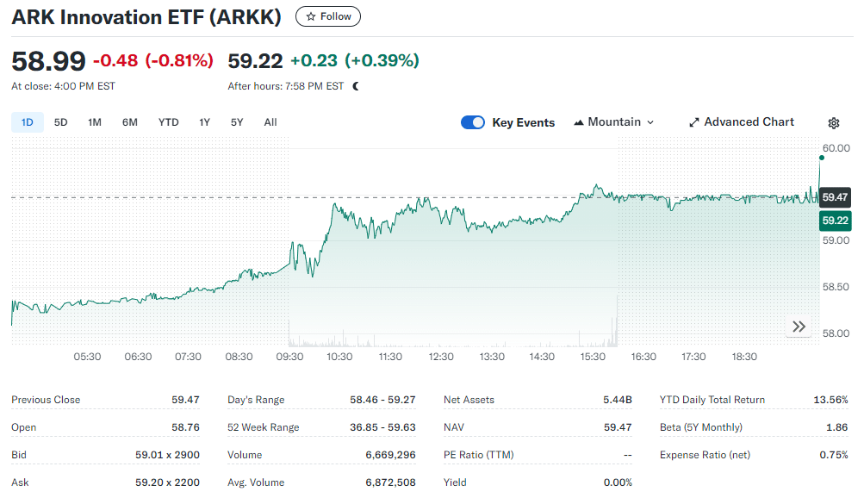
Task: Click the At close: 4:00 PM EST text
Action: pos(64,86)
